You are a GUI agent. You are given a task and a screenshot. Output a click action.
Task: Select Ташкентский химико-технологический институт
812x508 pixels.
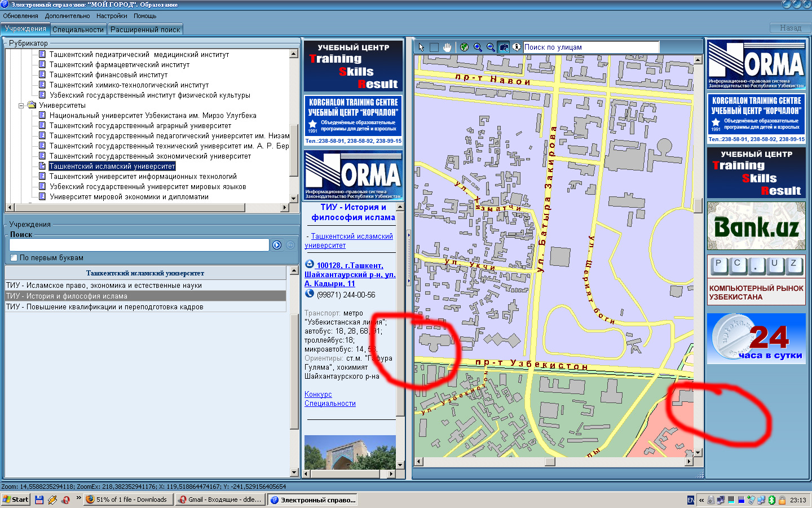(x=129, y=85)
